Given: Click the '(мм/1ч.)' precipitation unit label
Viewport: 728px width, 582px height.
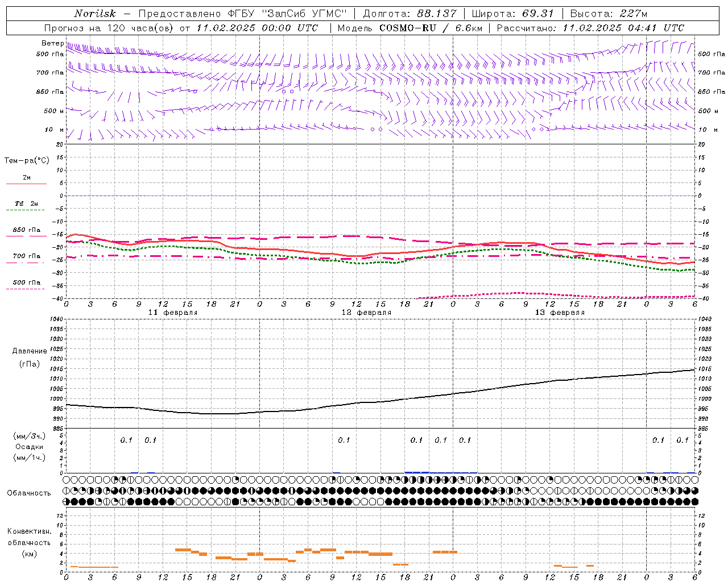Looking at the screenshot, I should tap(30, 458).
